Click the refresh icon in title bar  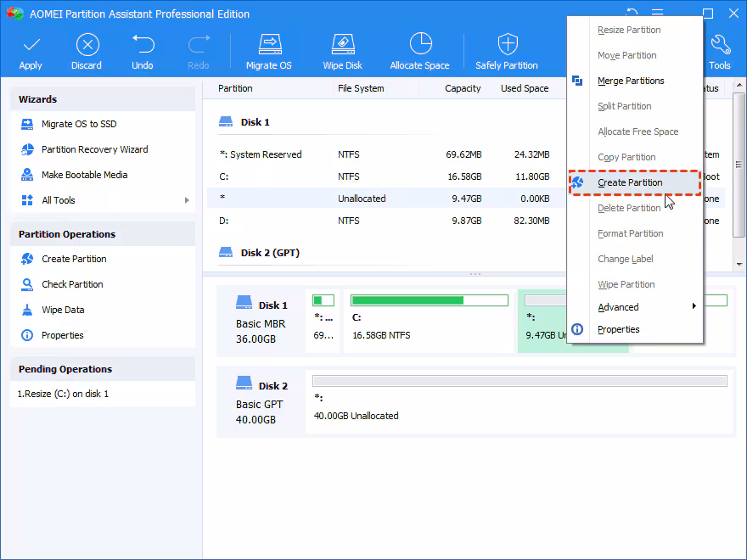pyautogui.click(x=632, y=14)
